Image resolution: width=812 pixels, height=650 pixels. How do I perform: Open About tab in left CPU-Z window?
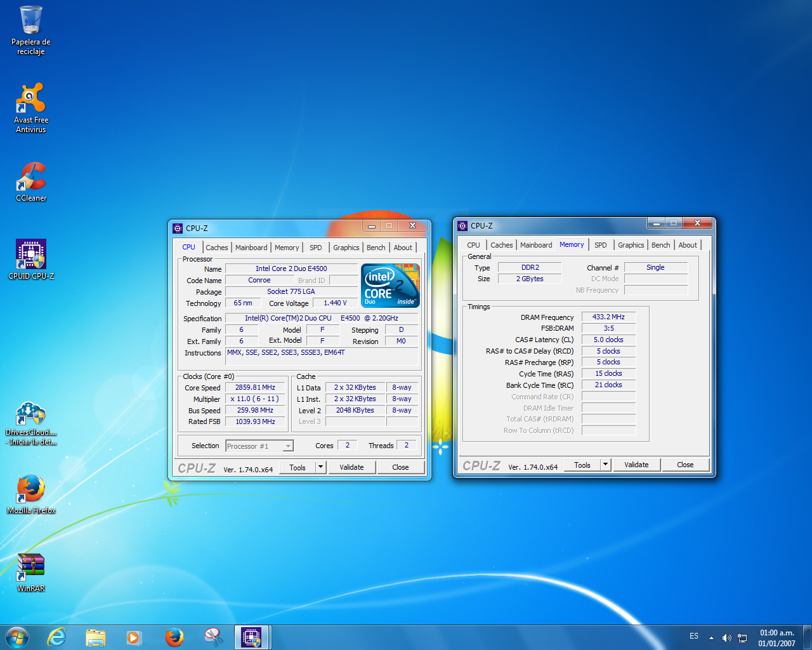(403, 248)
